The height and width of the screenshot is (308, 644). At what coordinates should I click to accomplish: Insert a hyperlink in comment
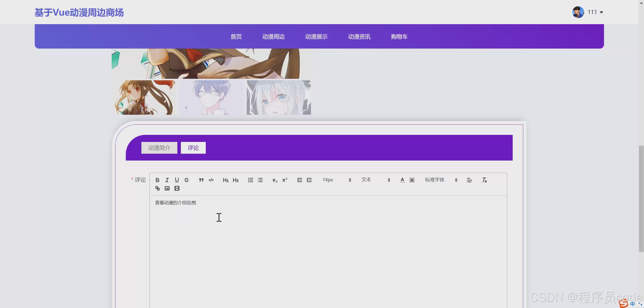pyautogui.click(x=157, y=188)
